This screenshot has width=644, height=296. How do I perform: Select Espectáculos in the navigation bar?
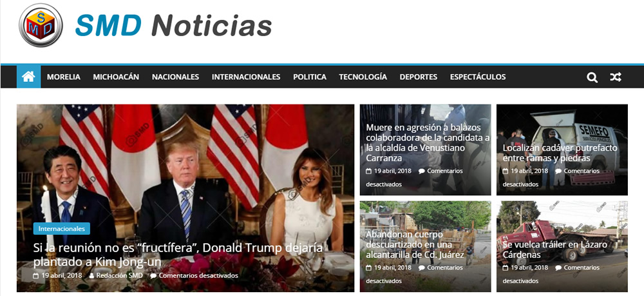pyautogui.click(x=478, y=77)
